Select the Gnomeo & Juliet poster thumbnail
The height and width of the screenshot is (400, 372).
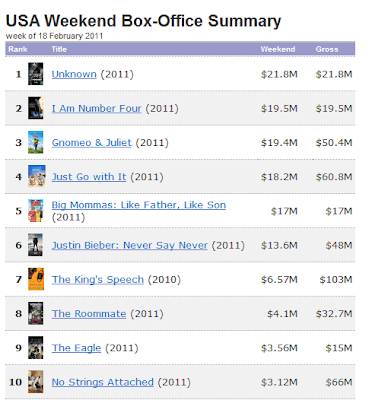[36, 142]
